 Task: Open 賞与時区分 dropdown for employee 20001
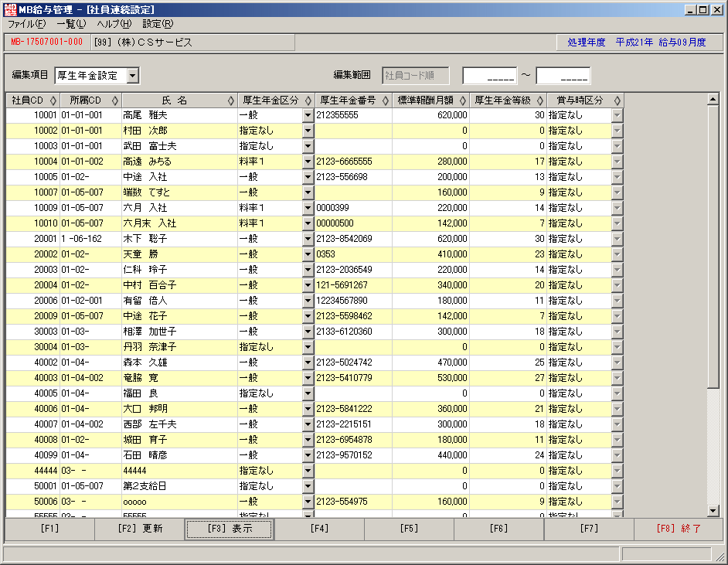pyautogui.click(x=617, y=239)
